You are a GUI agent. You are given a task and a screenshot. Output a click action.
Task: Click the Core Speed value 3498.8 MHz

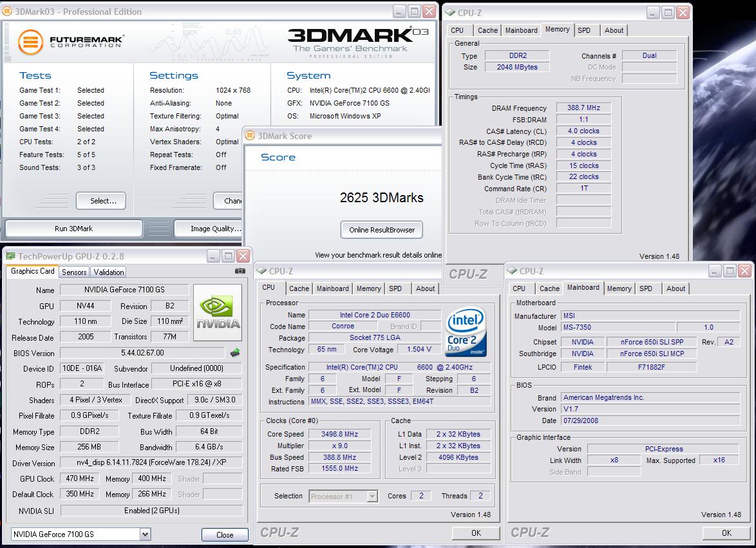point(340,434)
